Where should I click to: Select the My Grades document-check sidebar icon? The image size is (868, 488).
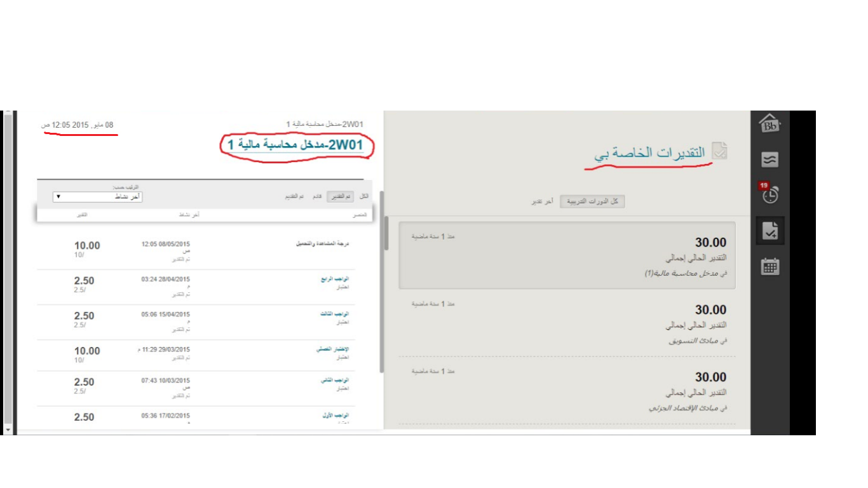coord(770,231)
